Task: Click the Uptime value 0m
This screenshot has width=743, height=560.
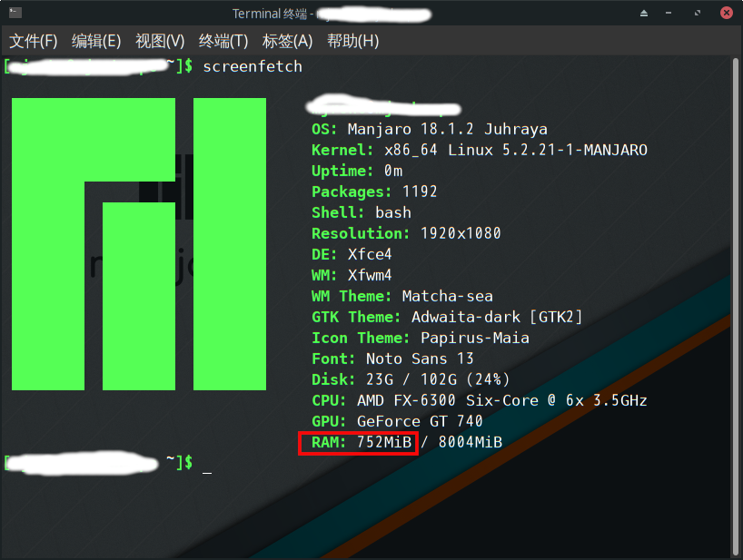Action: coord(393,171)
